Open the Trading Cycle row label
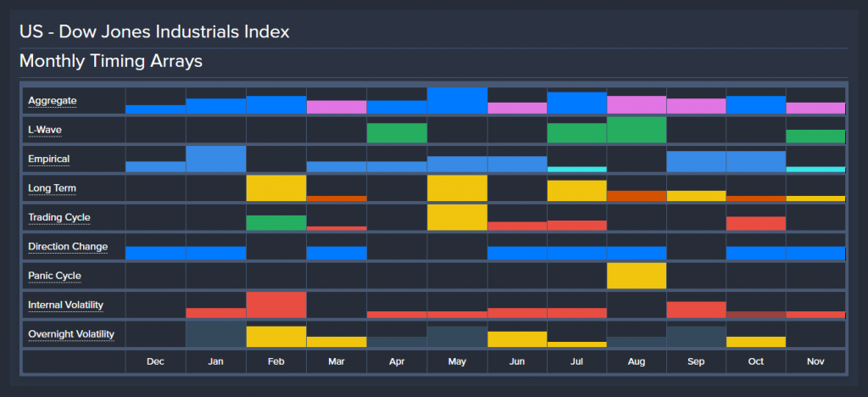Screen dimensions: 868x397 (59, 218)
